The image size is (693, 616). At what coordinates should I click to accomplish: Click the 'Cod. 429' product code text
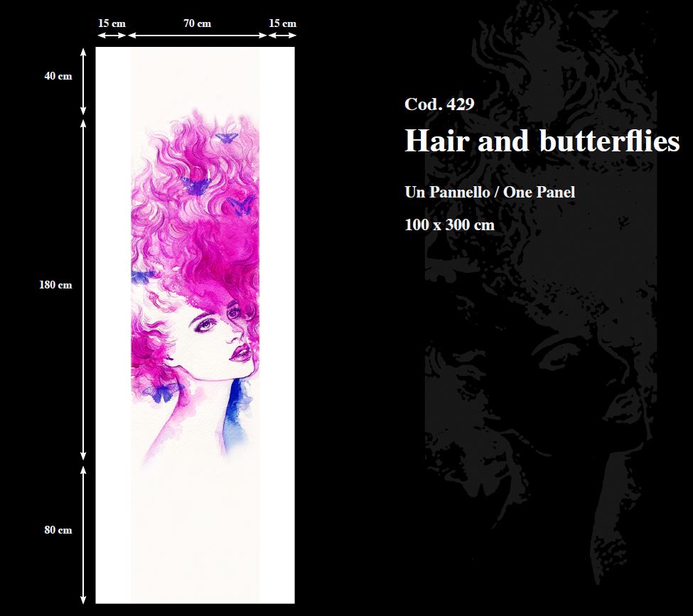pyautogui.click(x=439, y=104)
